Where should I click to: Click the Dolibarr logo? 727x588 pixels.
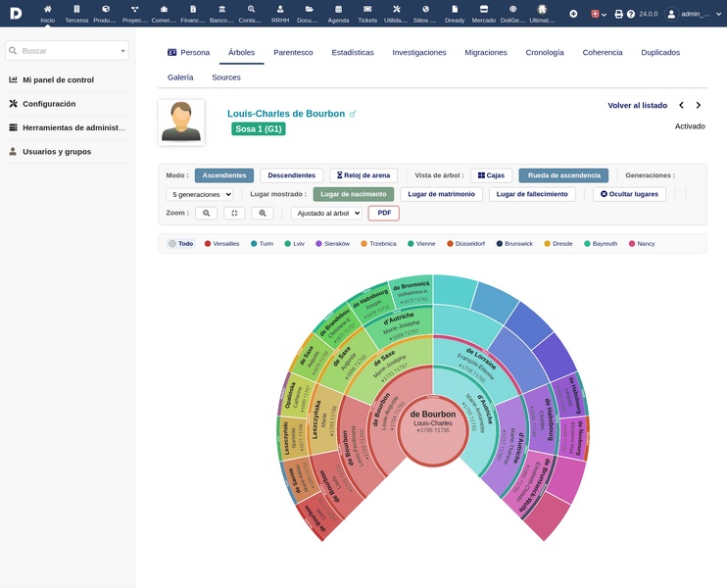pos(16,14)
